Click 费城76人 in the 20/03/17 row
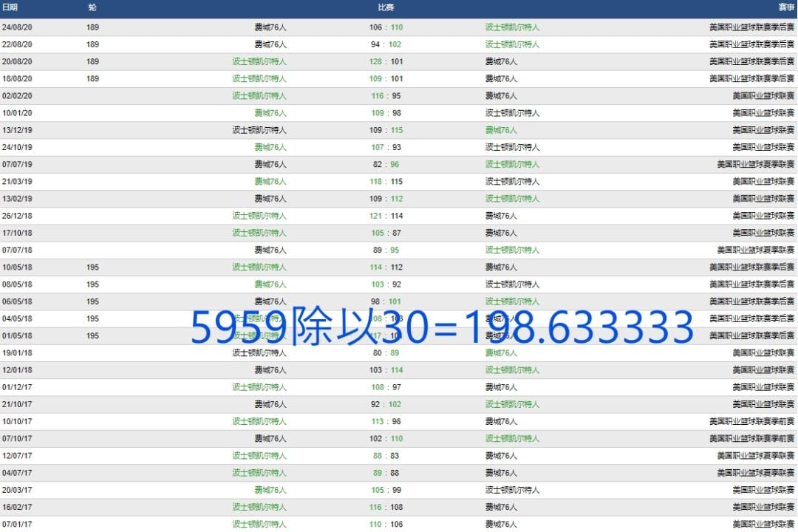 coord(270,491)
